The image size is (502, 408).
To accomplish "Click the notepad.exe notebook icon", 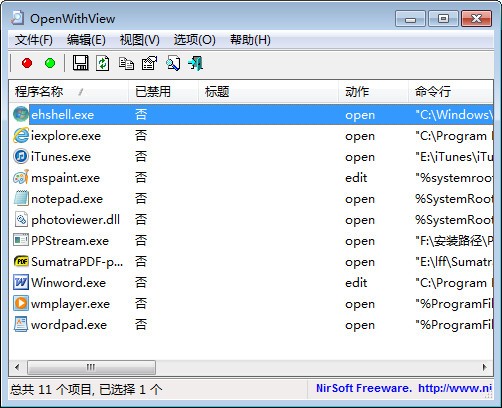I will click(x=21, y=198).
